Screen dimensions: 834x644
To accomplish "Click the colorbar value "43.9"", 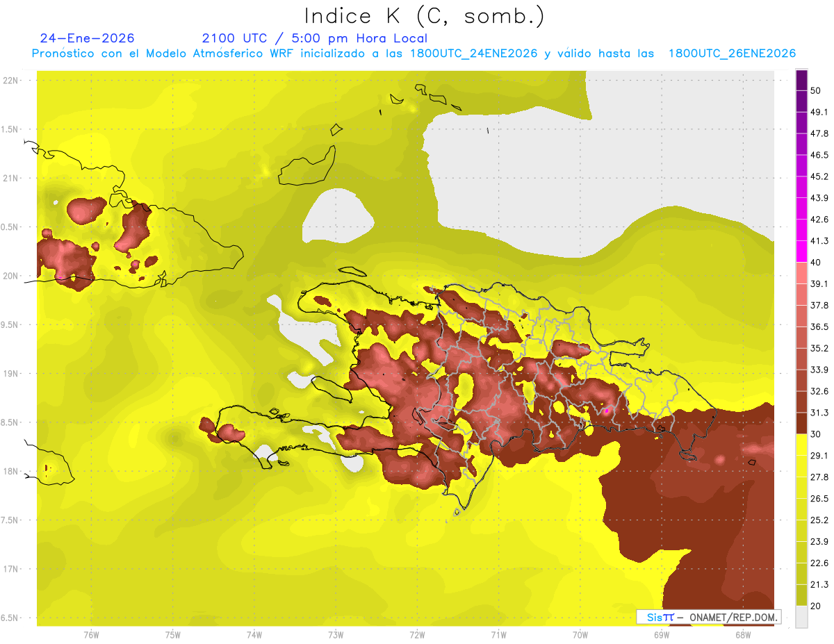I will tap(819, 198).
